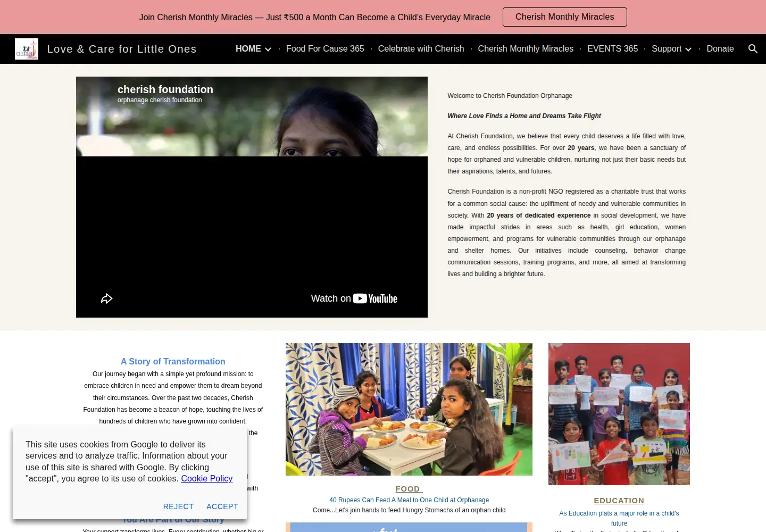Click the A Story of Transformation heading
This screenshot has height=532, width=766.
click(x=173, y=361)
